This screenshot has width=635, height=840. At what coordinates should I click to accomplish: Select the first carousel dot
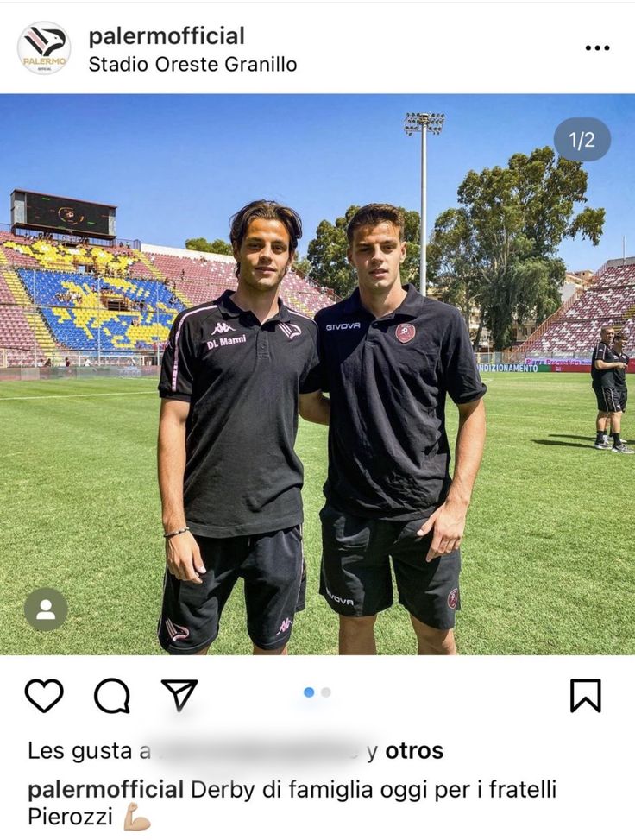(309, 691)
